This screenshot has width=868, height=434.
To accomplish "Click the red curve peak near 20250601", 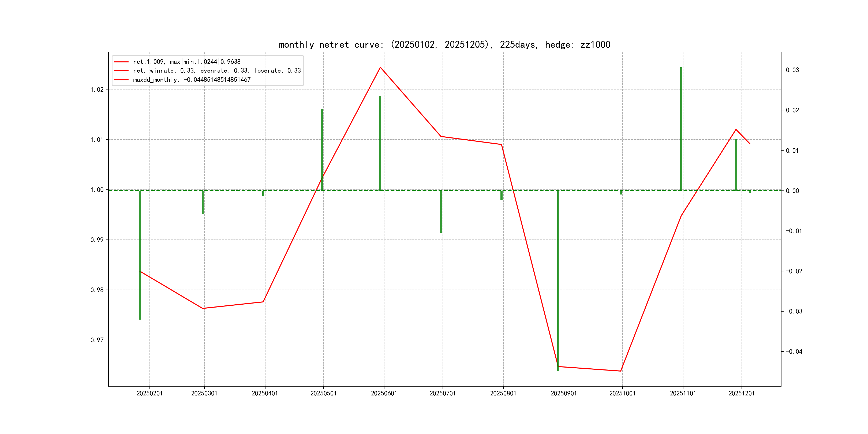I will pos(380,68).
